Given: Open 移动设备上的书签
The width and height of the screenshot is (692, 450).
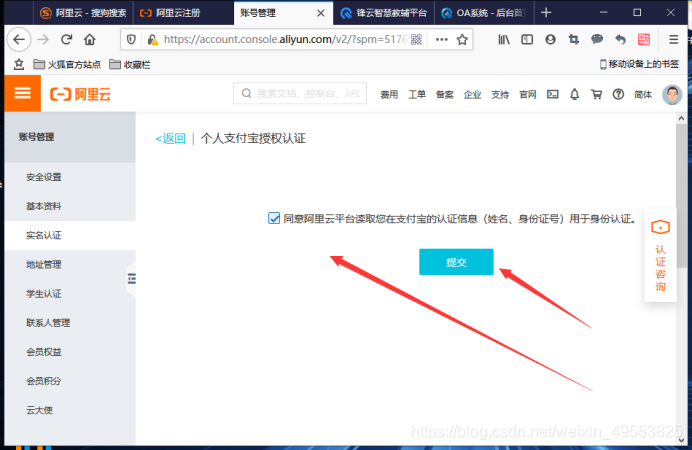Looking at the screenshot, I should tap(639, 64).
